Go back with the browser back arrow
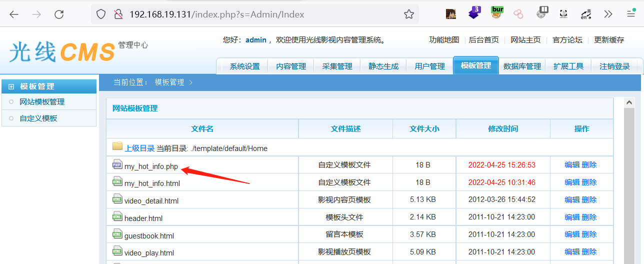The width and height of the screenshot is (644, 264). [x=14, y=14]
